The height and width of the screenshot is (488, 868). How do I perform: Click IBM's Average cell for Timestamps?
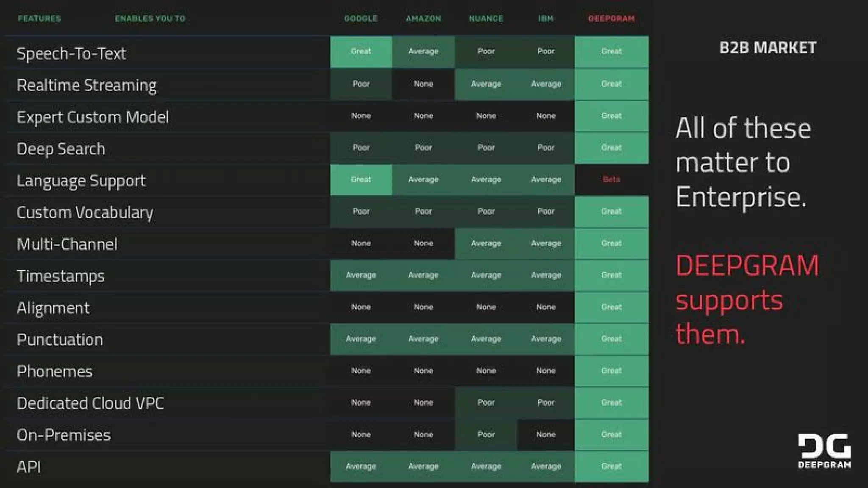(546, 275)
